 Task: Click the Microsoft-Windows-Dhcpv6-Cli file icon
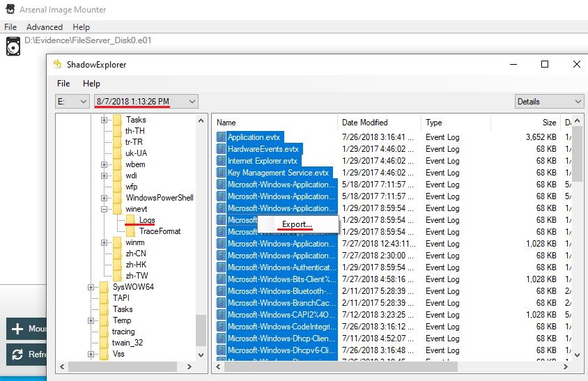click(x=222, y=350)
